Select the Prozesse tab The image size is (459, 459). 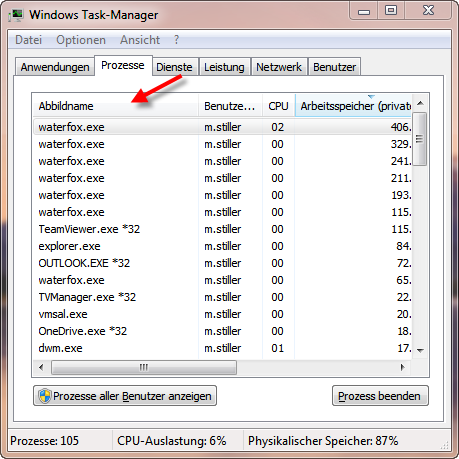click(x=123, y=65)
